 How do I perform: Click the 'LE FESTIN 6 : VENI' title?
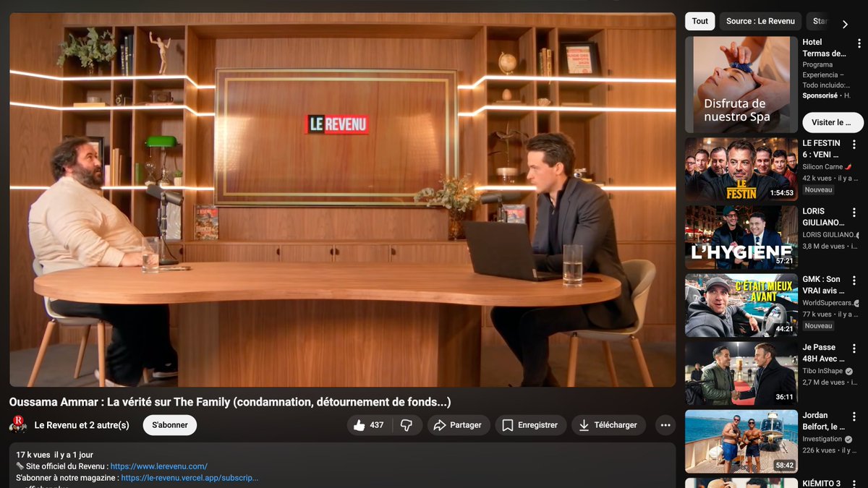coord(822,149)
